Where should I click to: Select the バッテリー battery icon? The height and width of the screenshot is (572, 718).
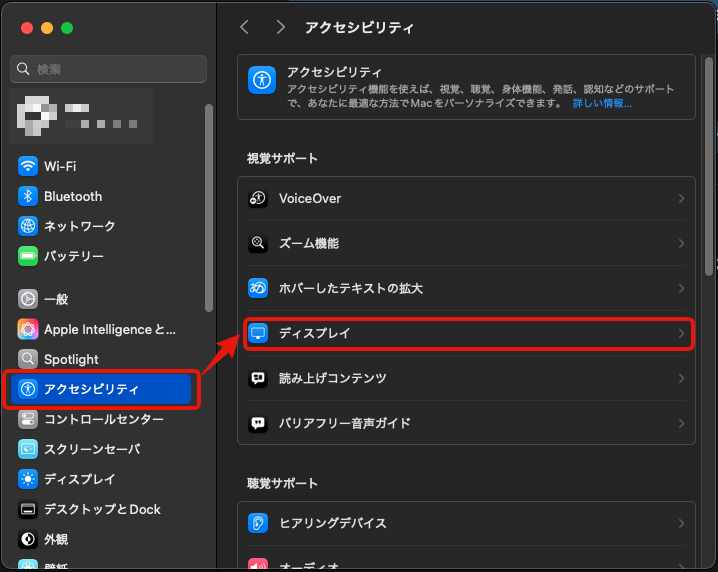click(28, 256)
